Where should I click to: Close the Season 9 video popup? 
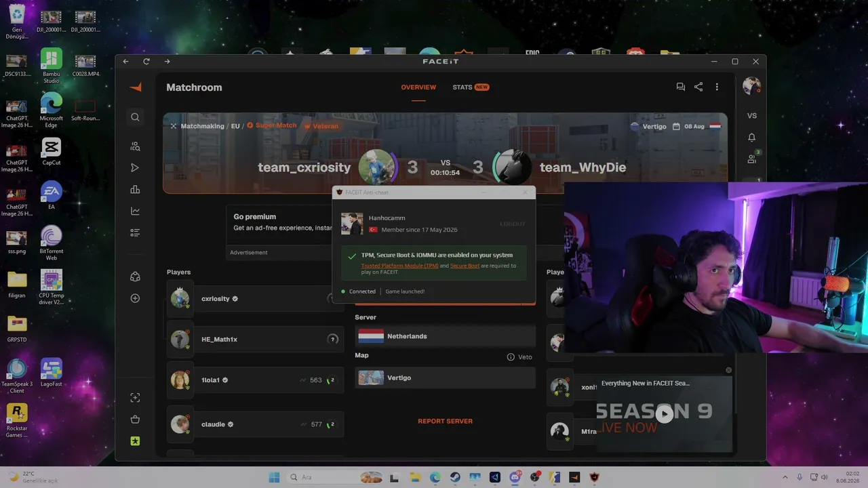pyautogui.click(x=728, y=370)
